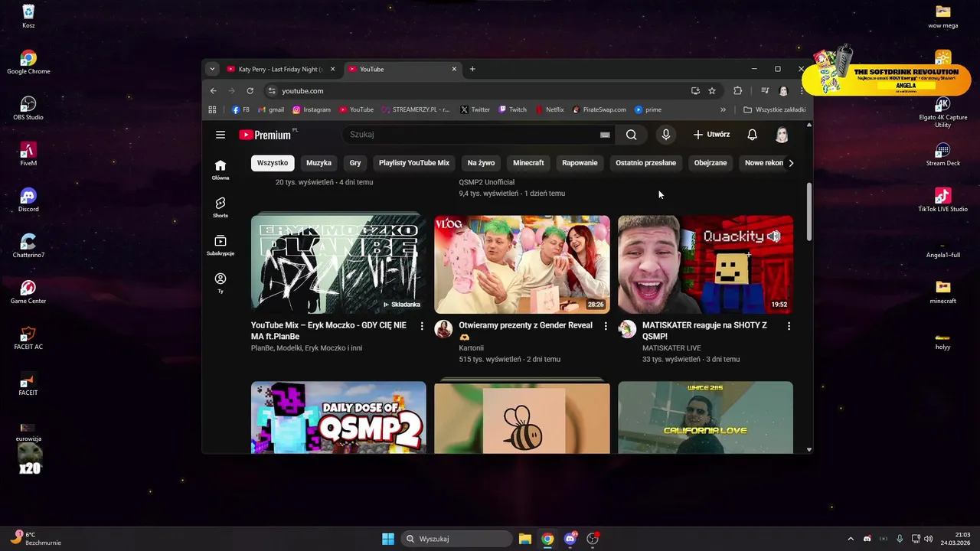The width and height of the screenshot is (980, 551).
Task: Open options menu for Otwieramy prezenty video
Action: [606, 326]
